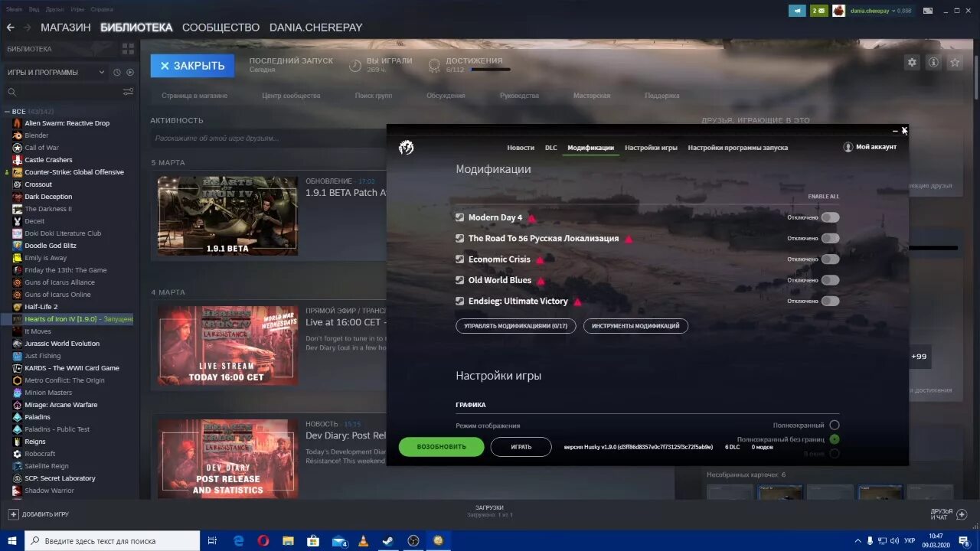The image size is (980, 551).
Task: Click green Возобновить button in launcher
Action: coord(441,447)
